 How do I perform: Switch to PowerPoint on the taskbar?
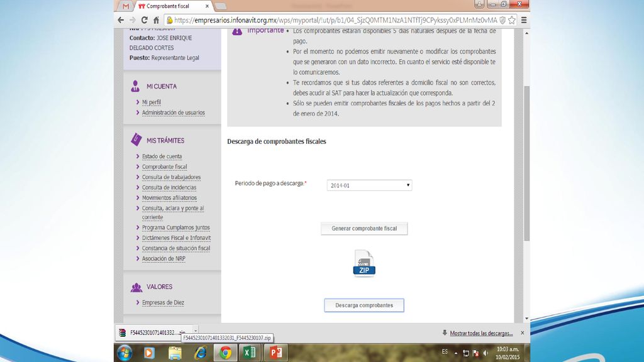275,353
